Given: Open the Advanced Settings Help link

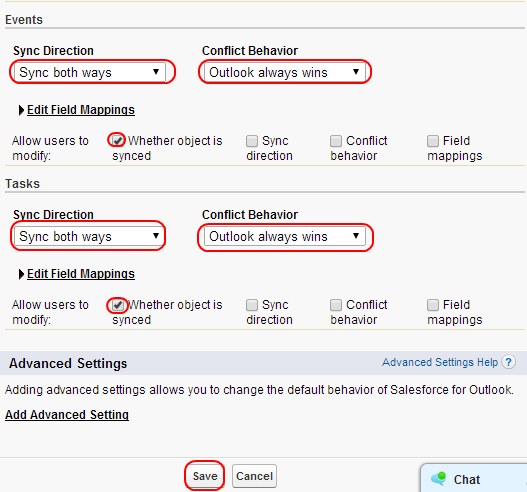Looking at the screenshot, I should tap(440, 362).
